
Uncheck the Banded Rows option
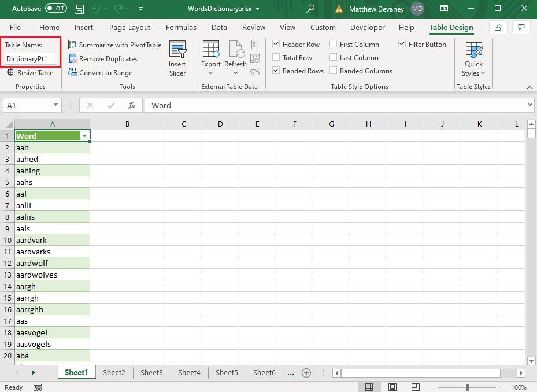coord(276,71)
